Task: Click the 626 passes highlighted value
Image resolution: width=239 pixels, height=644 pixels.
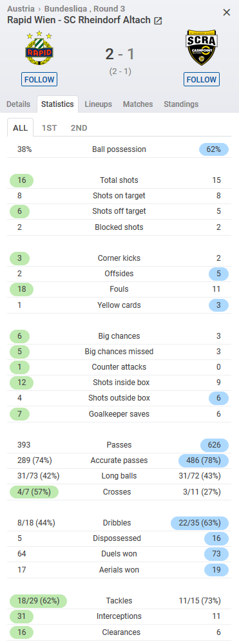Action: pyautogui.click(x=215, y=445)
